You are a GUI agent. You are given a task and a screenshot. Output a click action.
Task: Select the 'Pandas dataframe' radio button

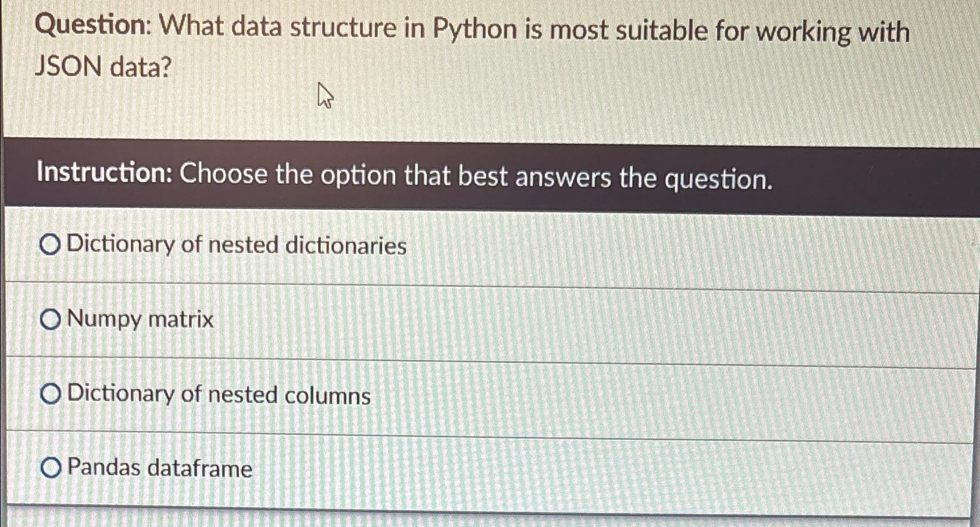(x=51, y=468)
